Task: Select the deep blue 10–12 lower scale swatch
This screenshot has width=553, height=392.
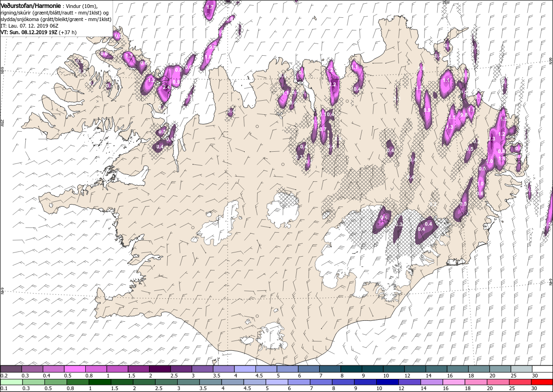Action: pos(387,383)
